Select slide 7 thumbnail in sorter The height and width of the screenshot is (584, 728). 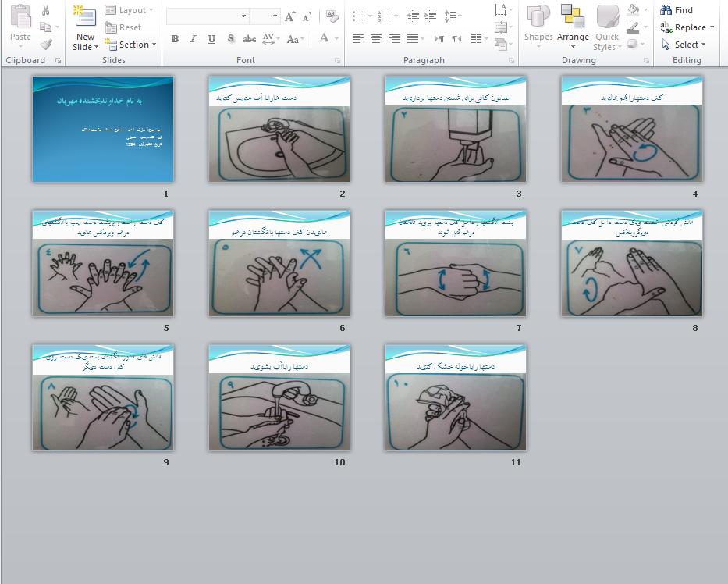456,263
